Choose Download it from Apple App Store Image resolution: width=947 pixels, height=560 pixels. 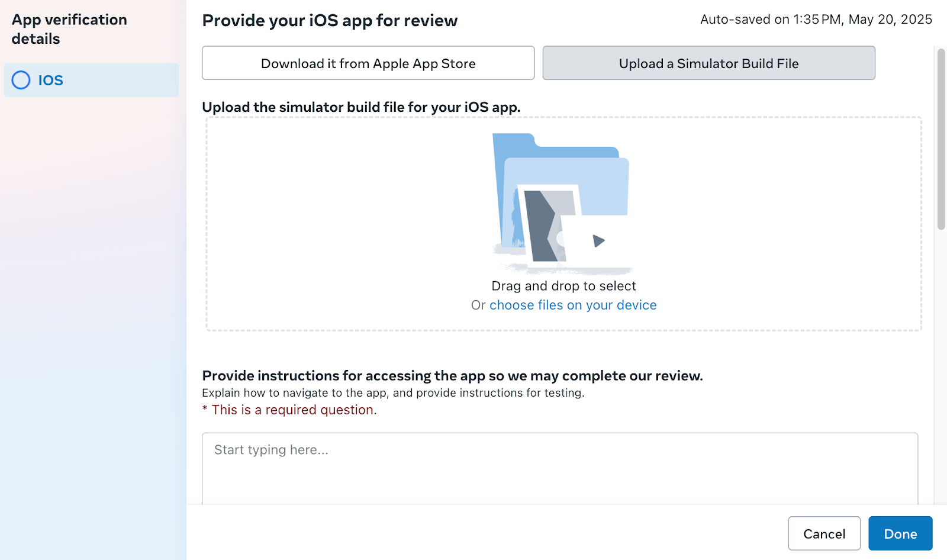(x=368, y=63)
